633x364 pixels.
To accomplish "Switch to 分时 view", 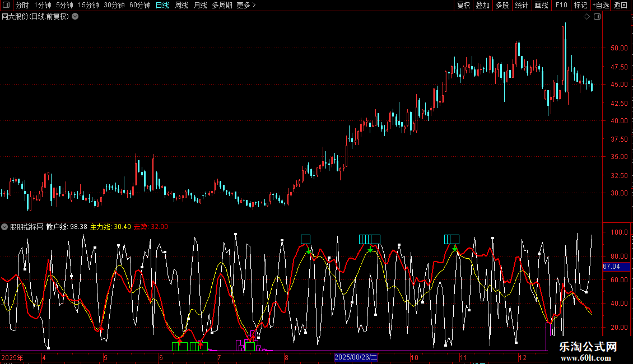I will click(x=22, y=5).
